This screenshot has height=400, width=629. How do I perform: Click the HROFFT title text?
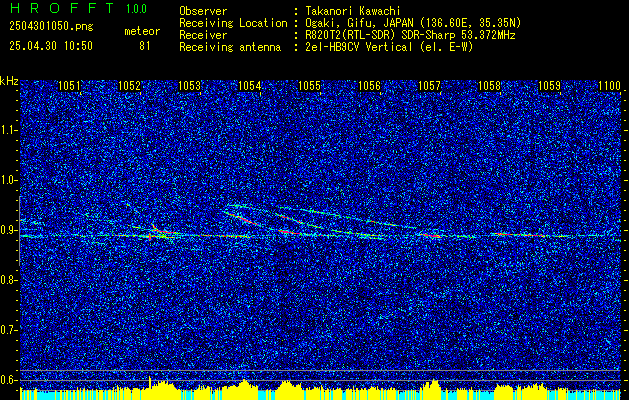62,8
